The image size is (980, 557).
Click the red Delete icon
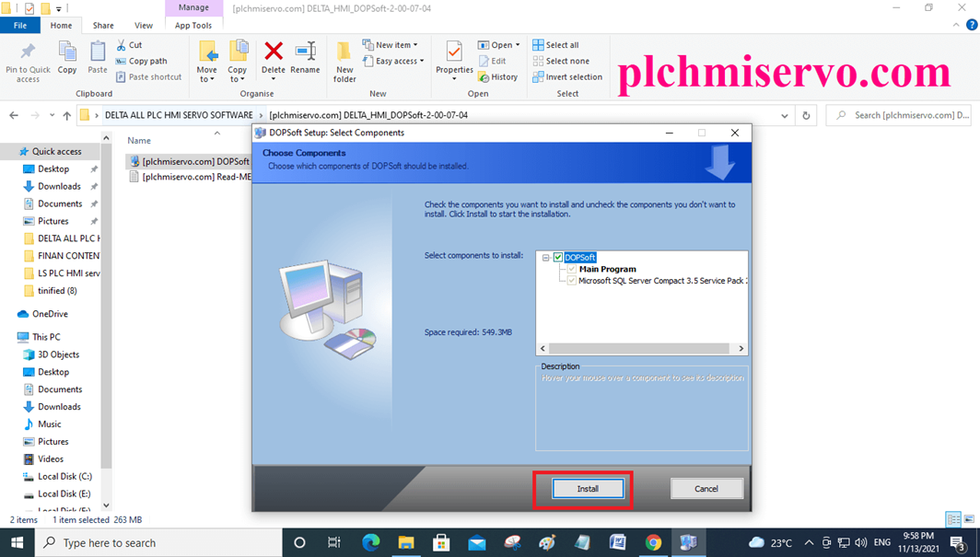[x=274, y=51]
